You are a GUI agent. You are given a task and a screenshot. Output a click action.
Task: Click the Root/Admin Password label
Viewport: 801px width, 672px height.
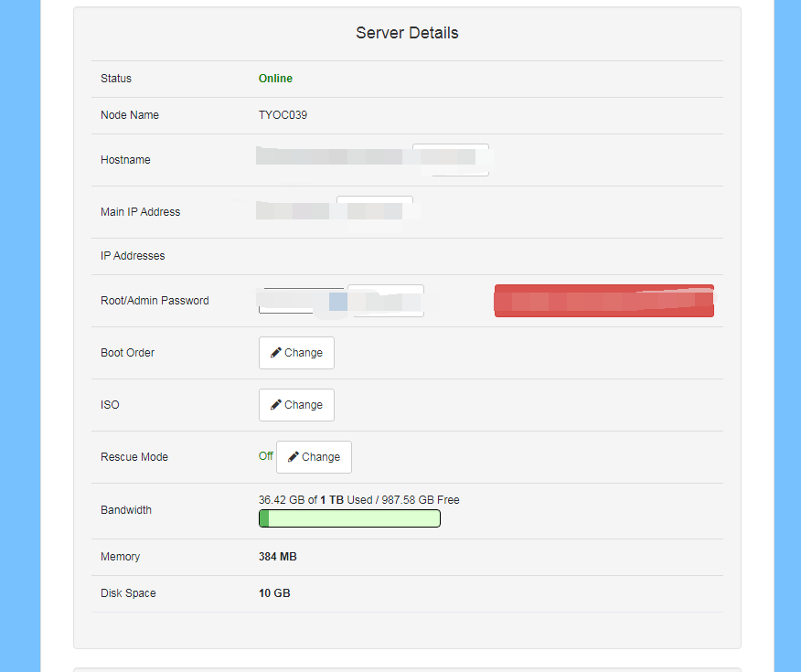point(155,301)
